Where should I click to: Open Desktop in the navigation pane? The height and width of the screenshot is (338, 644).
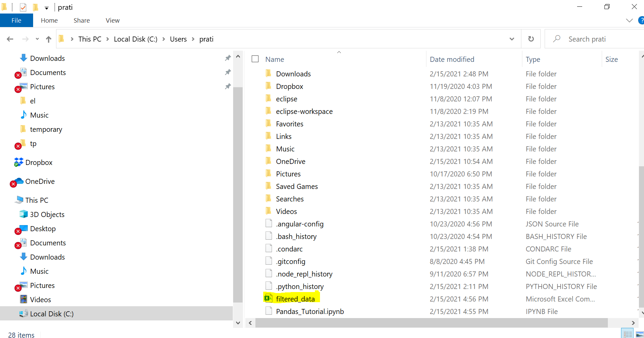35,229
